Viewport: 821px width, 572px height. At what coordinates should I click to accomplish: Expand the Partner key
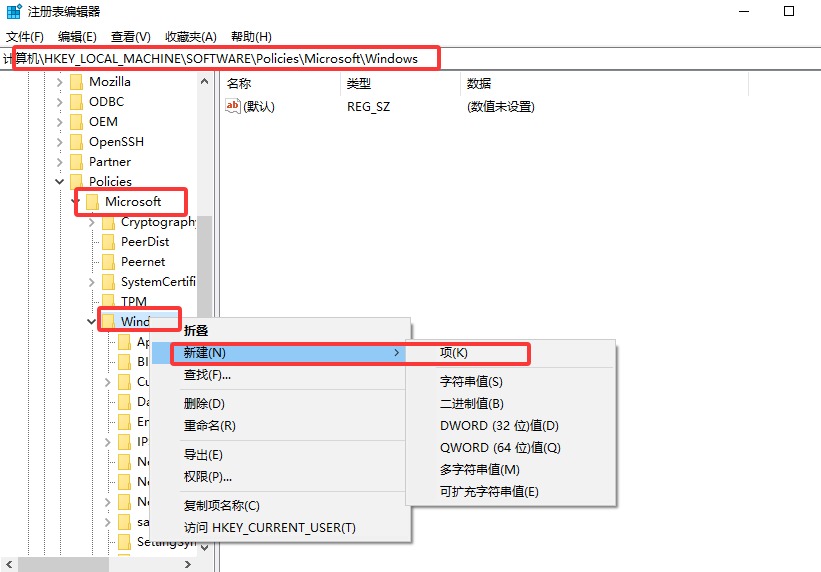coord(60,162)
